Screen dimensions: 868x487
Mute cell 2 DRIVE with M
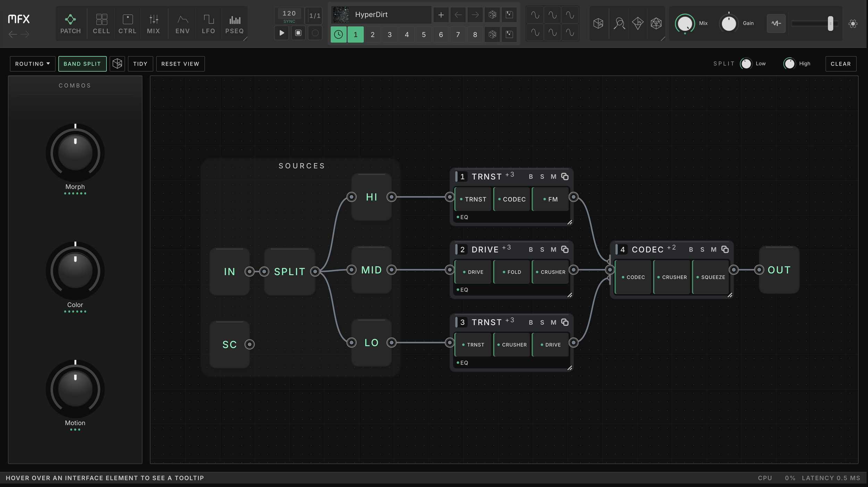pos(553,249)
